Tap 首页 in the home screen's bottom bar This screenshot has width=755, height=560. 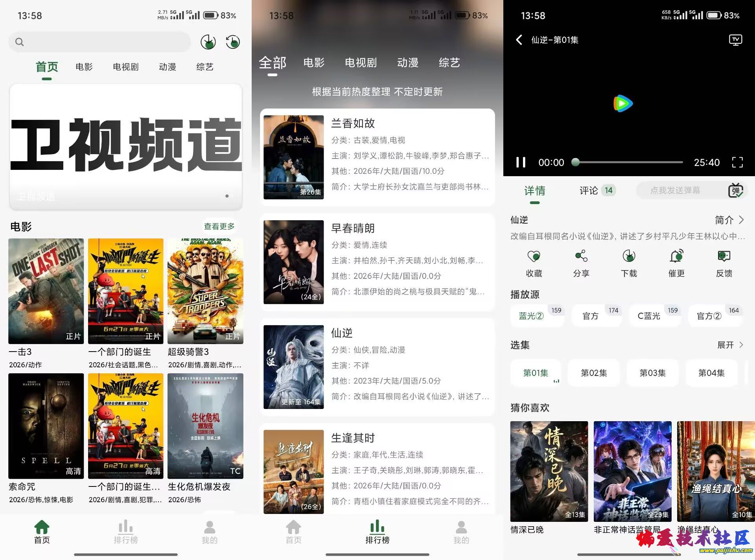(x=42, y=532)
